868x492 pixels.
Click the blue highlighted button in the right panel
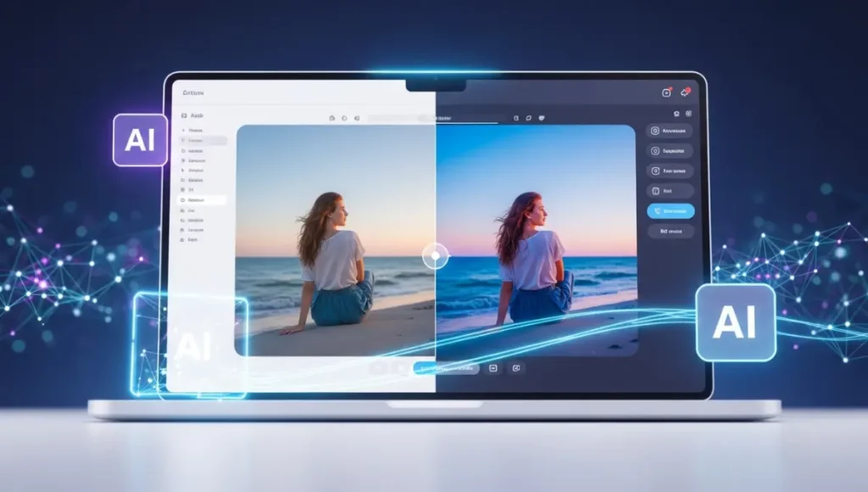click(670, 211)
